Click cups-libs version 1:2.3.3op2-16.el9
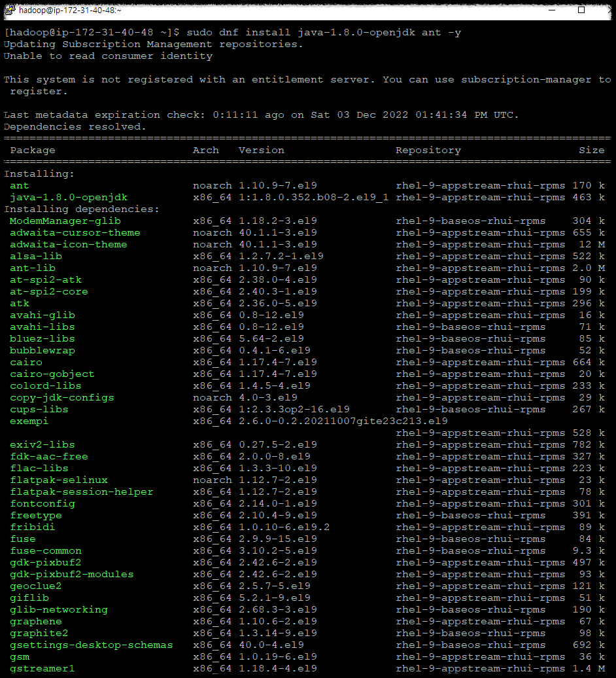The image size is (616, 678). (x=294, y=409)
